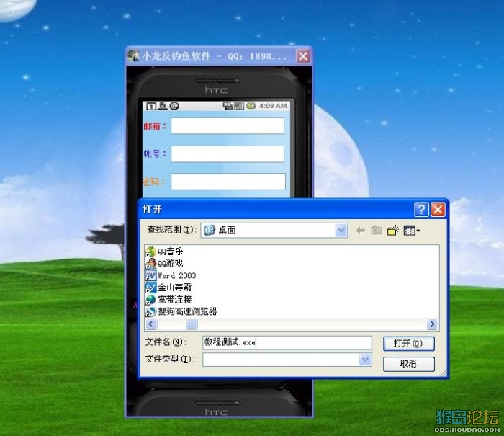The height and width of the screenshot is (436, 504).
Task: Click the signal strength icon on phone status bar
Action: [x=239, y=106]
